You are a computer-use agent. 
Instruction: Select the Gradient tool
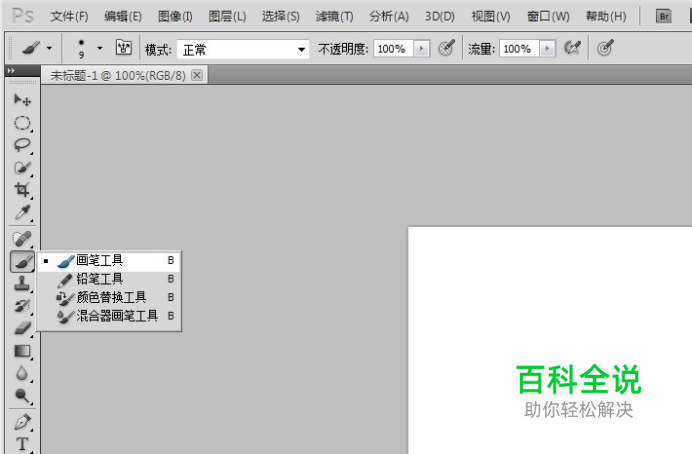coord(22,351)
